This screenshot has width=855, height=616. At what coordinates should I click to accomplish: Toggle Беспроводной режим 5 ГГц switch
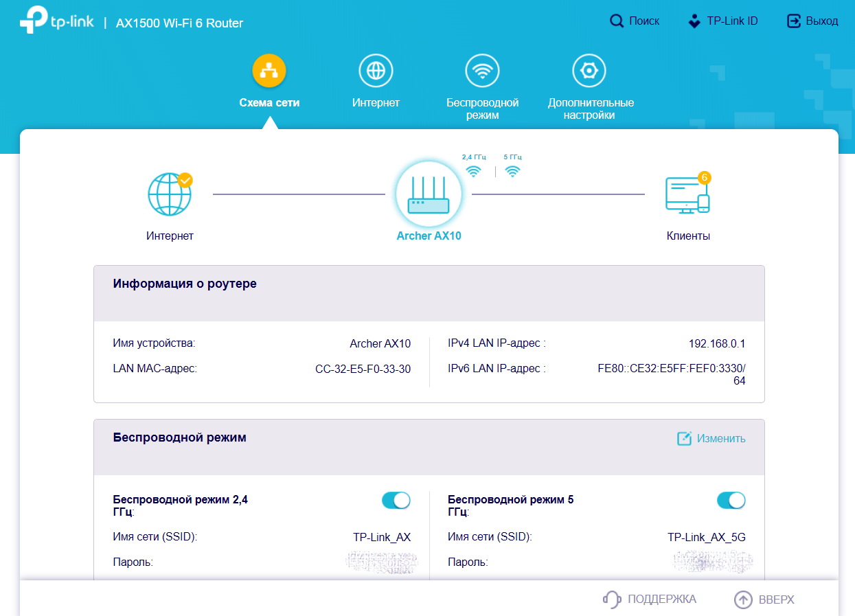[731, 500]
